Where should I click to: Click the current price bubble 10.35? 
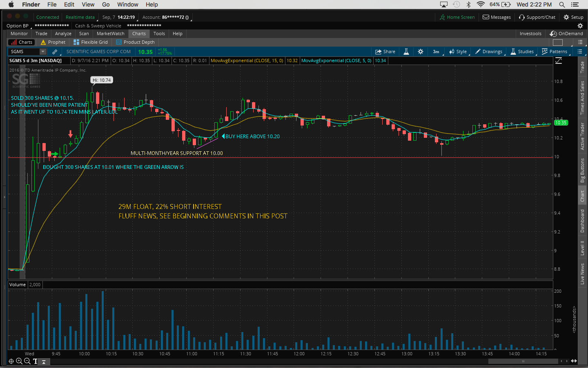[561, 123]
